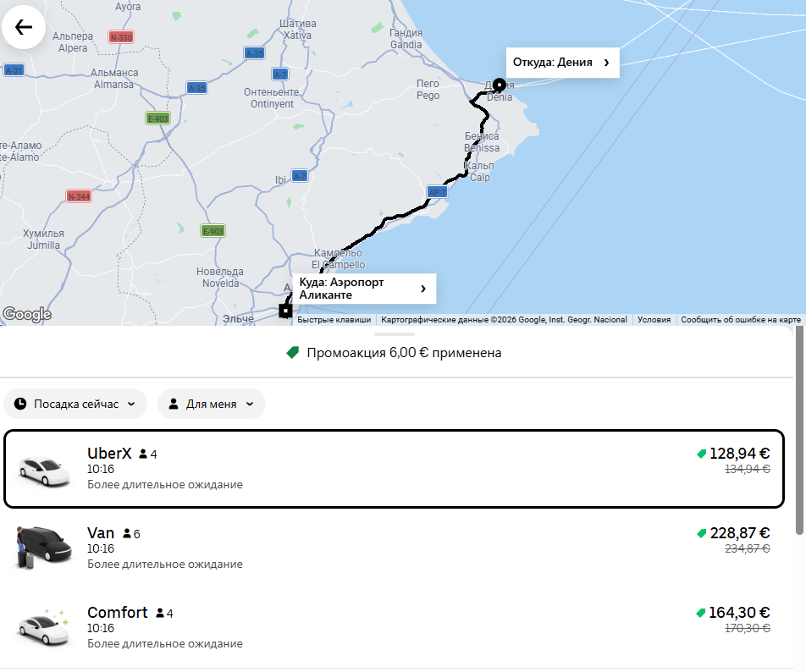Click the 'Бениса Benissa' map label
Screen dimensions: 806x672
coord(482,142)
